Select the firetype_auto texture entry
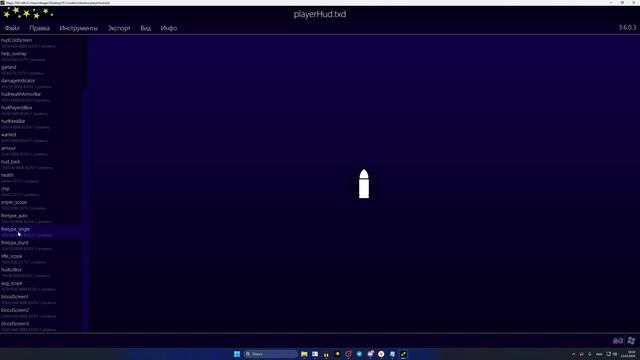The width and height of the screenshot is (640, 360). coord(41,218)
